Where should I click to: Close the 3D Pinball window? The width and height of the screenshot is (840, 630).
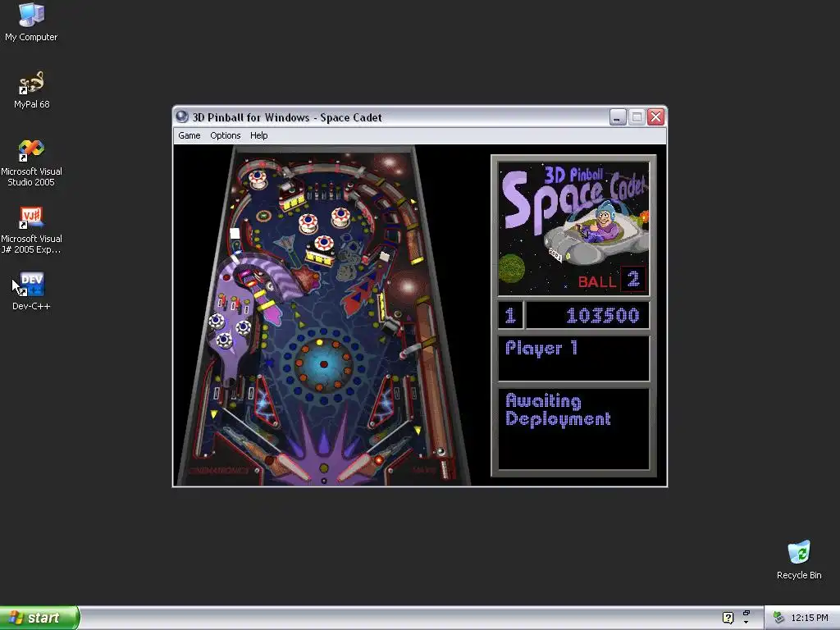[x=655, y=116]
